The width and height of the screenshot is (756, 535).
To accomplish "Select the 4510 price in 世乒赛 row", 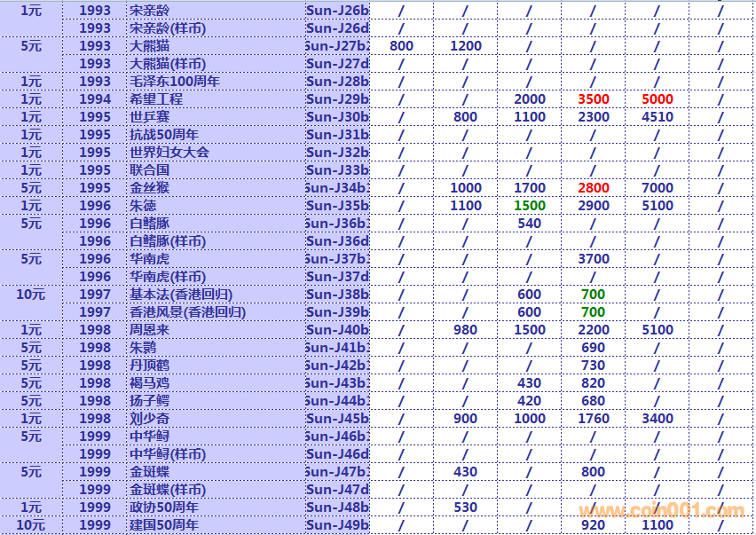I will point(657,117).
